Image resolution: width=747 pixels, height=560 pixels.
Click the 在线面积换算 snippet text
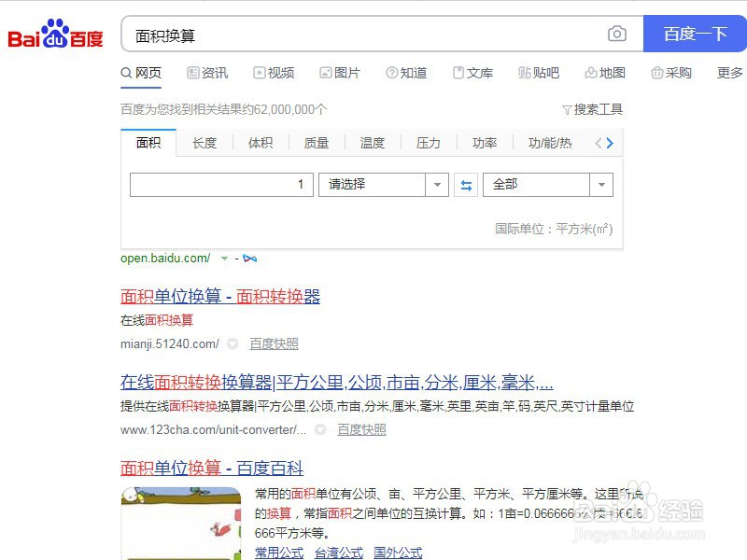pos(157,320)
